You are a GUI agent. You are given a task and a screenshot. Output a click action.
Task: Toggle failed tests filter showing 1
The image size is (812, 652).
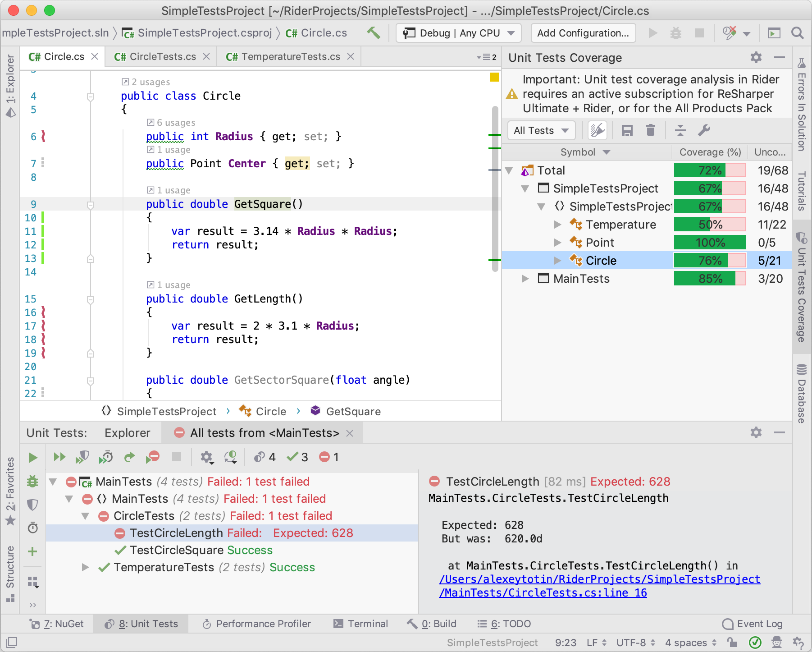click(x=329, y=457)
